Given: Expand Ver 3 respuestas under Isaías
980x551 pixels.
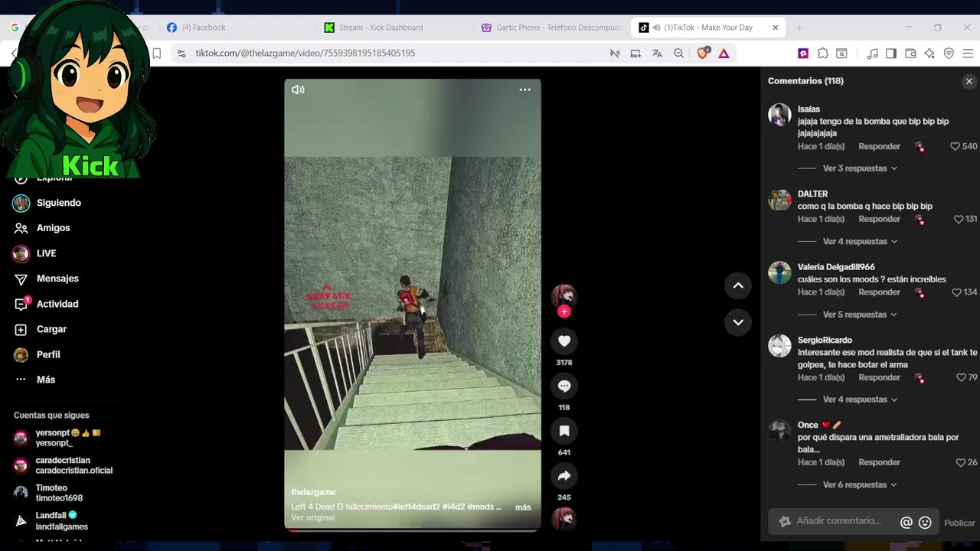Looking at the screenshot, I should point(860,168).
